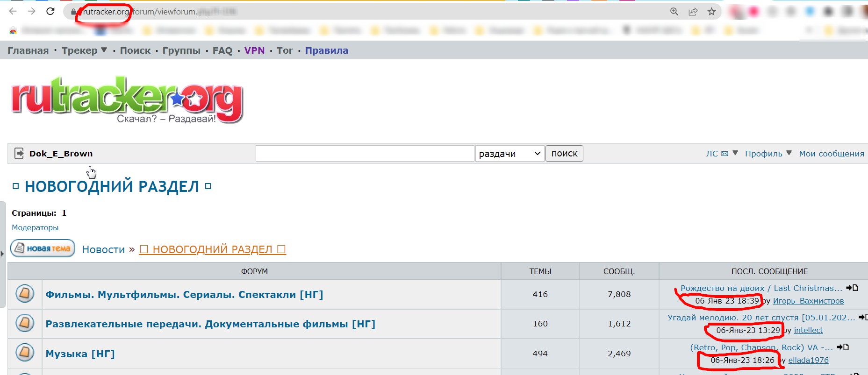Open the page zoom magnifier in address bar
The image size is (868, 375).
click(674, 12)
